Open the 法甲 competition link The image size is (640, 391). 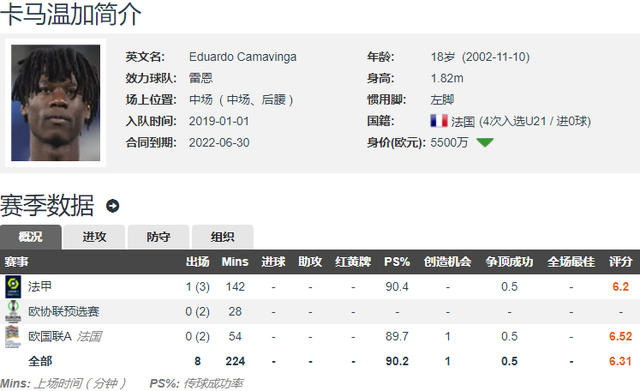(x=40, y=287)
